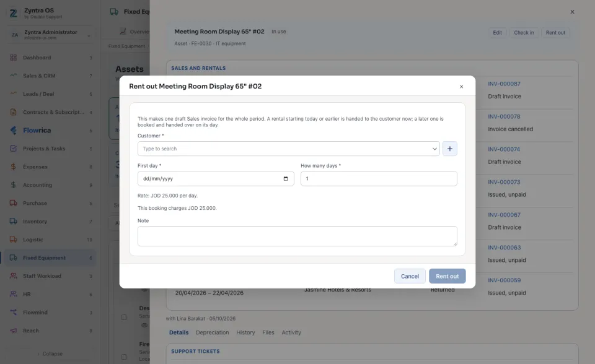Open Sales & CRM sidebar icon

coord(13,76)
